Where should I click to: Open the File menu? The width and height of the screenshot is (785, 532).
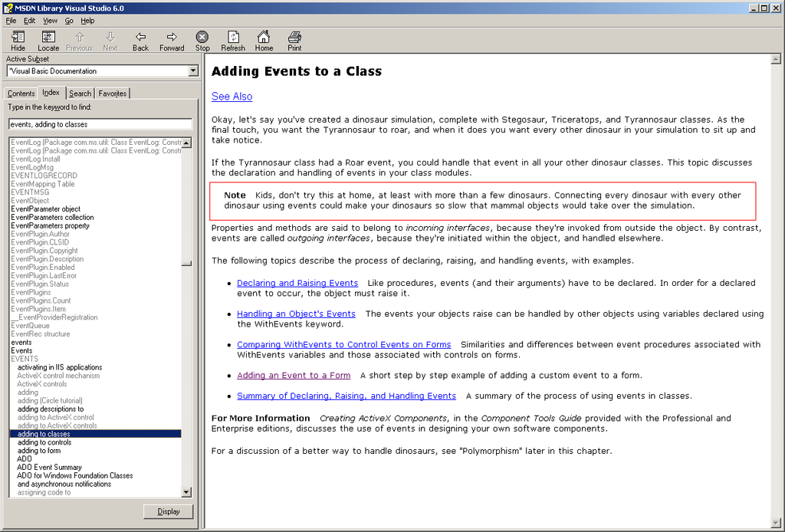(11, 21)
